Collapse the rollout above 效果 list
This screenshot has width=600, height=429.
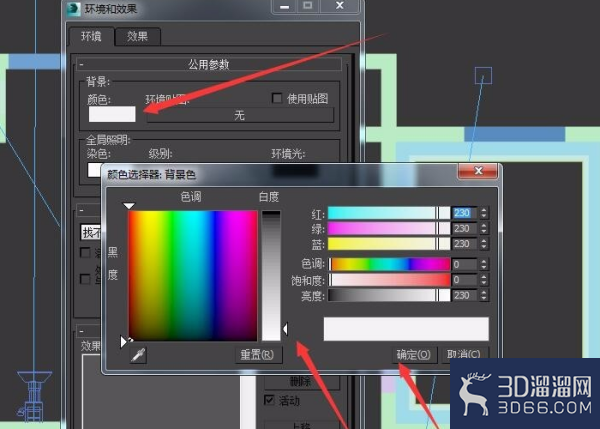[x=82, y=331]
